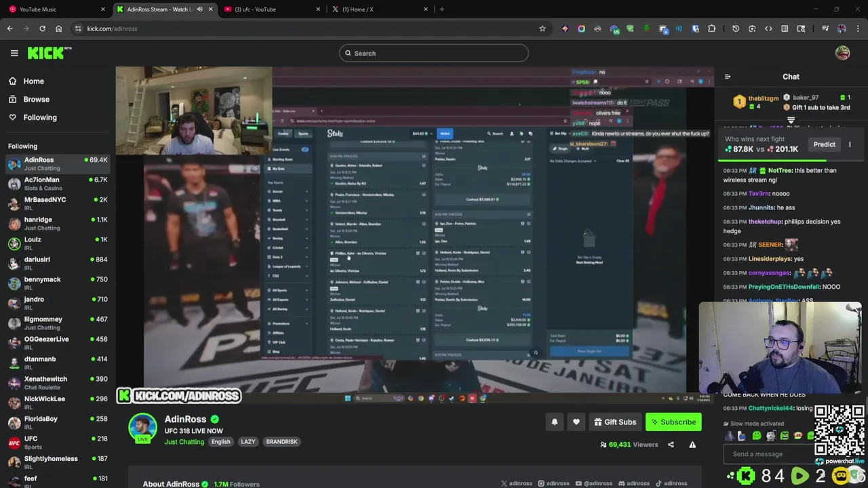This screenshot has width=868, height=488.
Task: Open the Slightlyhomeless channel in sidebar
Action: [x=58, y=462]
